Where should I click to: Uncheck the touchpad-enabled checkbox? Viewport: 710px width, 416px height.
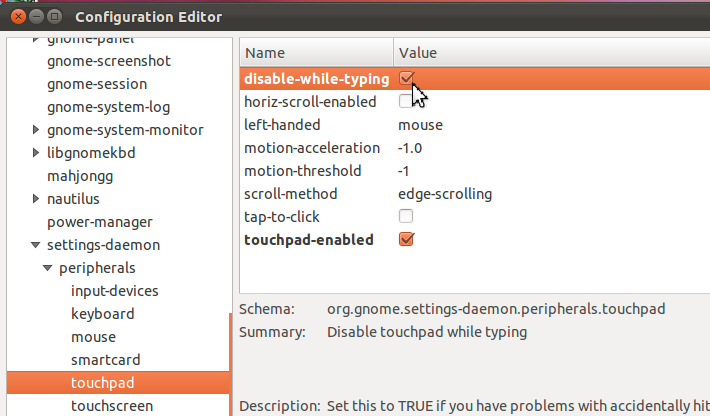click(x=406, y=240)
